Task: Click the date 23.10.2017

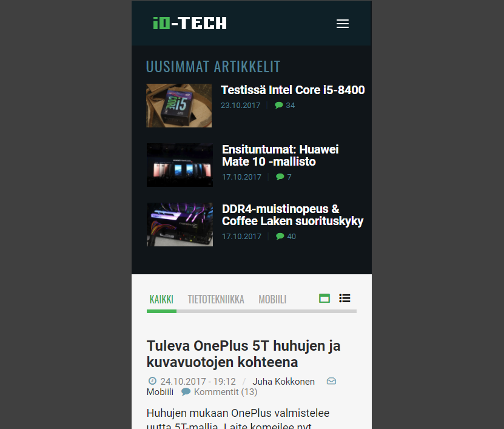Action: pyautogui.click(x=240, y=106)
